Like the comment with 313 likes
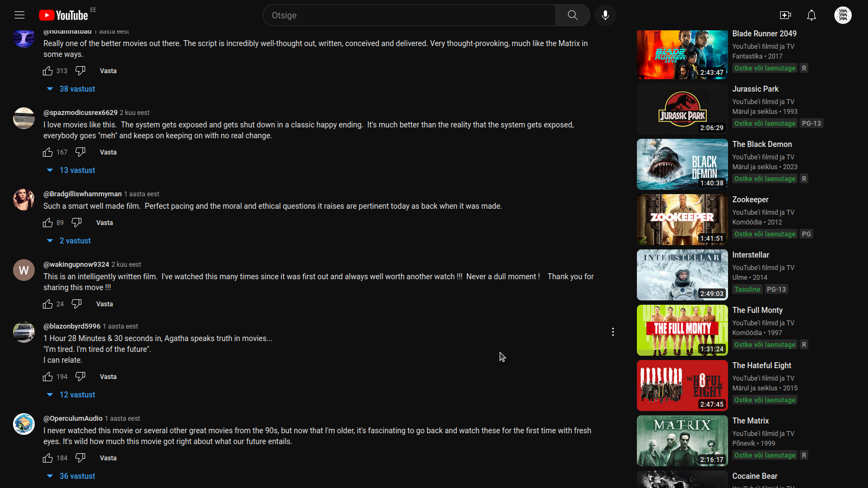 pos(48,71)
